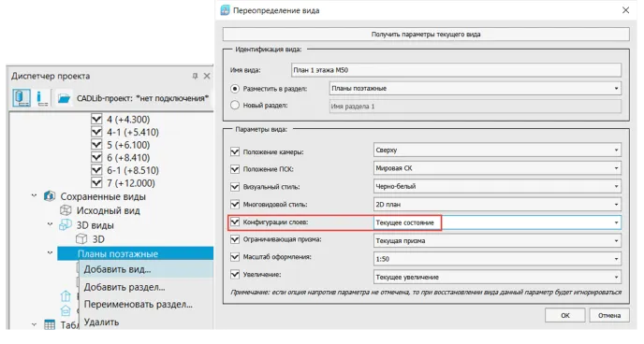Click the building model icon in project manager toolbar
This screenshot has height=344, width=644.
21,98
